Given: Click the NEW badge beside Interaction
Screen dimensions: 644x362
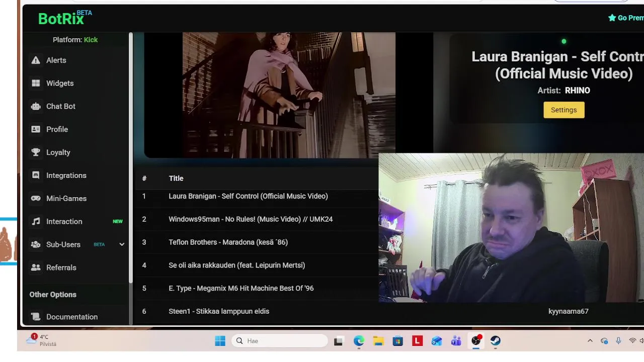Looking at the screenshot, I should (118, 221).
